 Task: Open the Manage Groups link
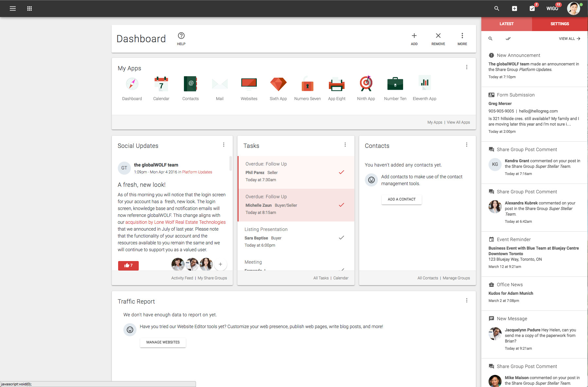pyautogui.click(x=456, y=278)
